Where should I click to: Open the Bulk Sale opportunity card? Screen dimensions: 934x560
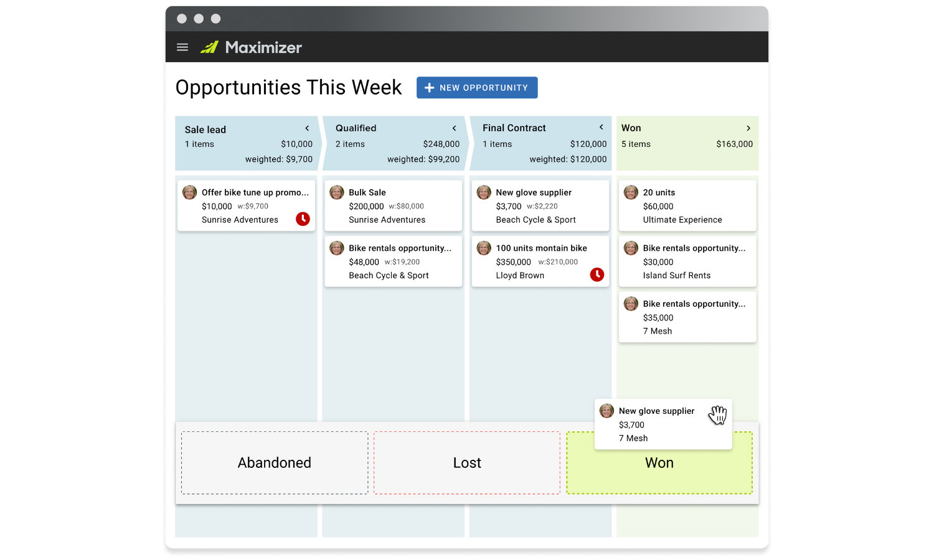click(393, 205)
